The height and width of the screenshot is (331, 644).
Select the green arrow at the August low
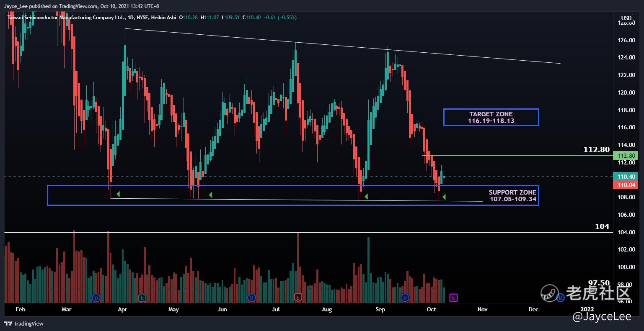pyautogui.click(x=366, y=196)
